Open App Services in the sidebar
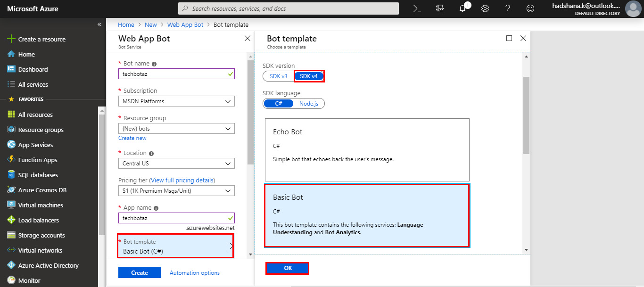This screenshot has height=287, width=644. [x=36, y=145]
